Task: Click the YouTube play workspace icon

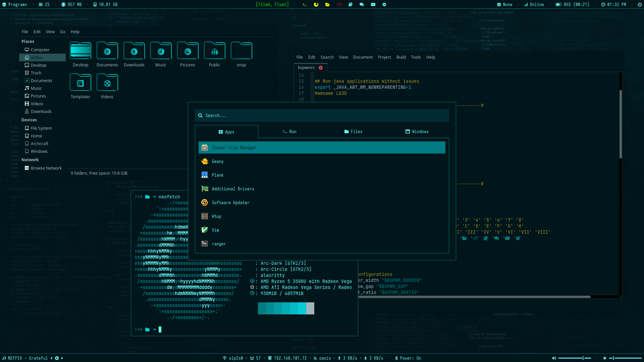Action: [373, 5]
